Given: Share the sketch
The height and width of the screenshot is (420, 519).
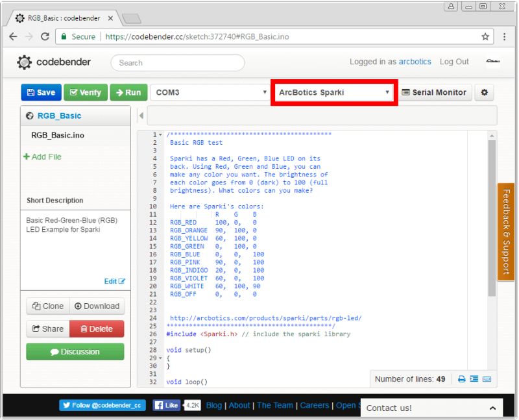Looking at the screenshot, I should tap(48, 329).
